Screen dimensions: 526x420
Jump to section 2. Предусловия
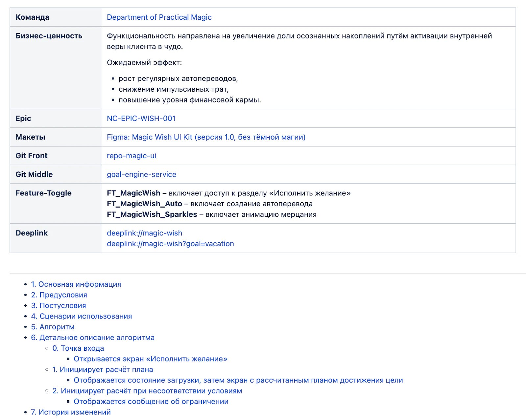[59, 295]
